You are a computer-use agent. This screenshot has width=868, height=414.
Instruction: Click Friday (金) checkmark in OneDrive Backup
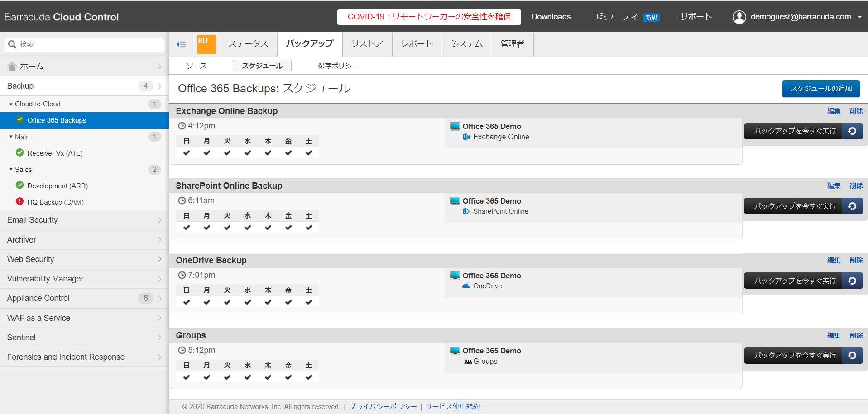pyautogui.click(x=288, y=302)
